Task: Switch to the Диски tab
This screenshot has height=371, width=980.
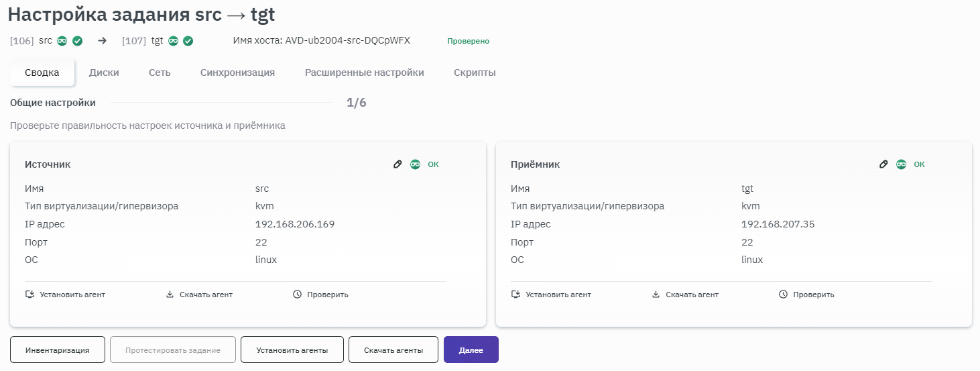Action: click(104, 72)
